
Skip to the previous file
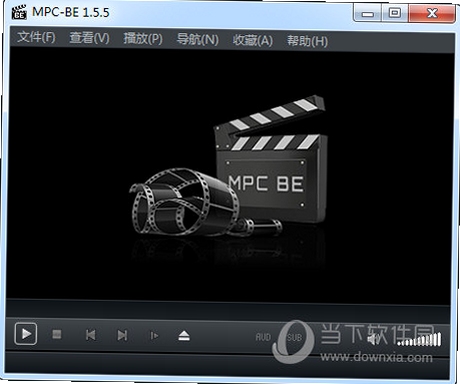[91, 335]
